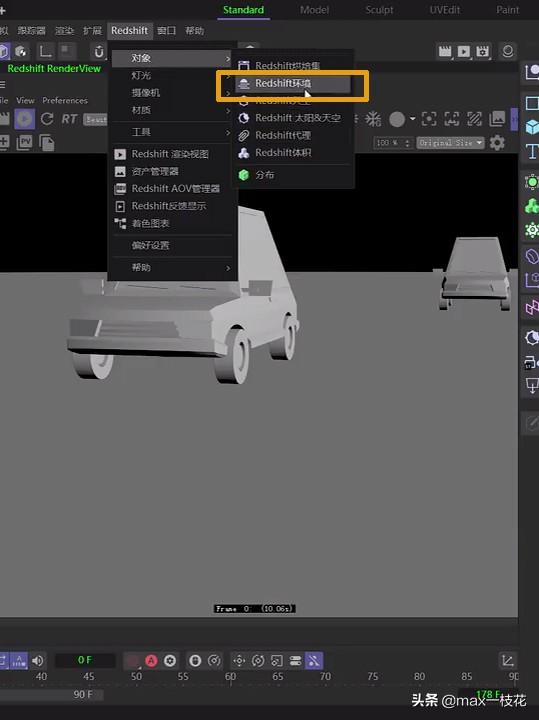Image resolution: width=539 pixels, height=720 pixels.
Task: Click the refresh render icon
Action: (x=46, y=119)
